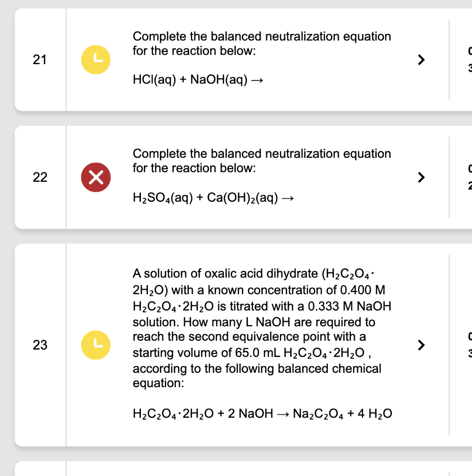Select the timer badge next to NaOH titration problem
Image resolution: width=472 pixels, height=476 pixels.
95,344
